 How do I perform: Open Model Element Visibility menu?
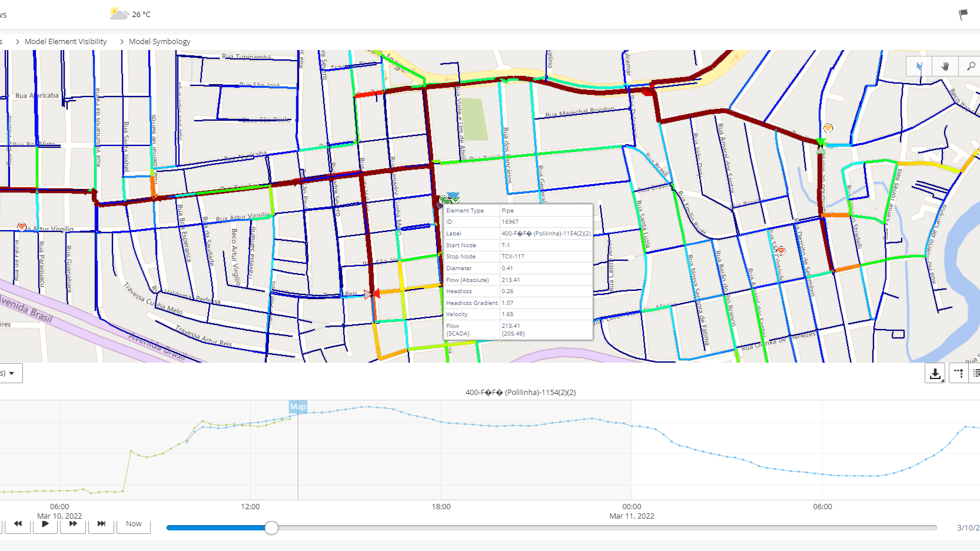(x=65, y=42)
